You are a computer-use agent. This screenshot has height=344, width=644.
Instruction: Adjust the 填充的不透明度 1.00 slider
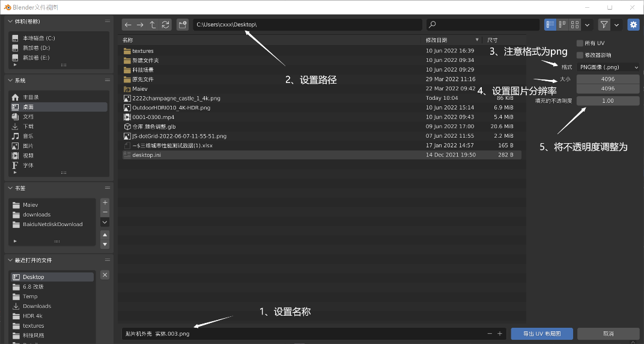coord(608,100)
